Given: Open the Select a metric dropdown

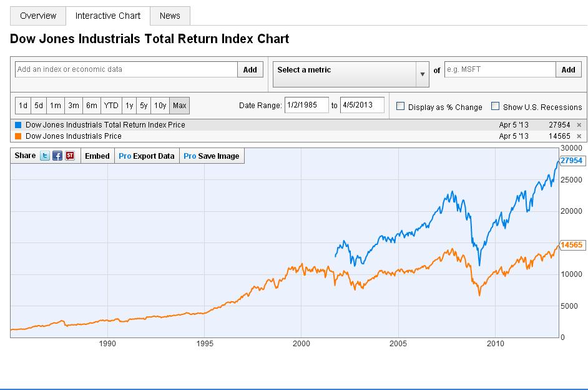Looking at the screenshot, I should [x=351, y=74].
